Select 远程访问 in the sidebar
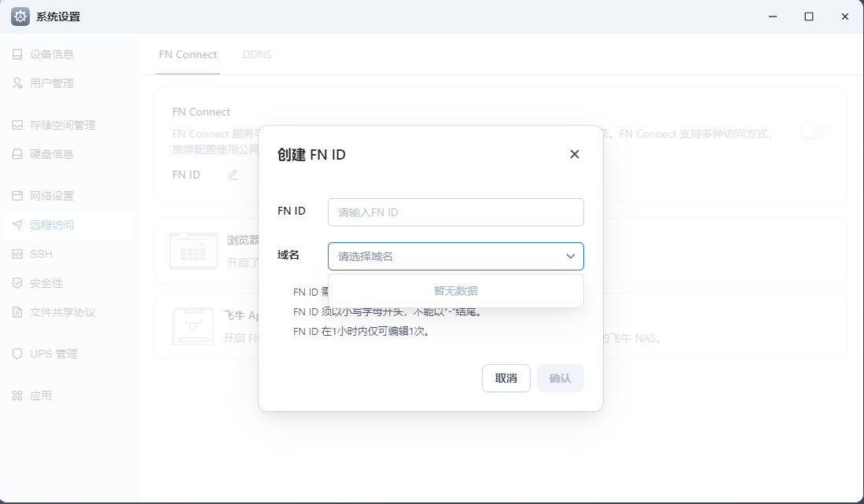 coord(69,225)
